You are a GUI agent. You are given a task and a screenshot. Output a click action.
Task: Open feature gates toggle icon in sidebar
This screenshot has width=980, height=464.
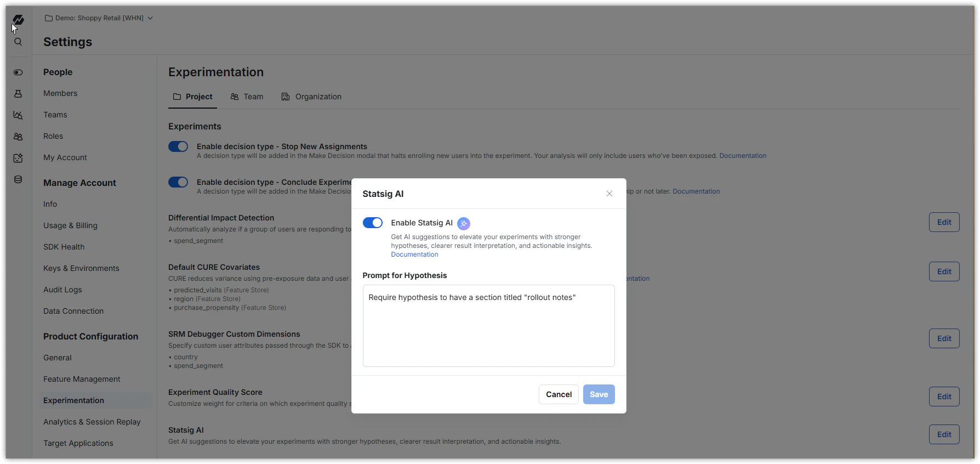point(18,72)
